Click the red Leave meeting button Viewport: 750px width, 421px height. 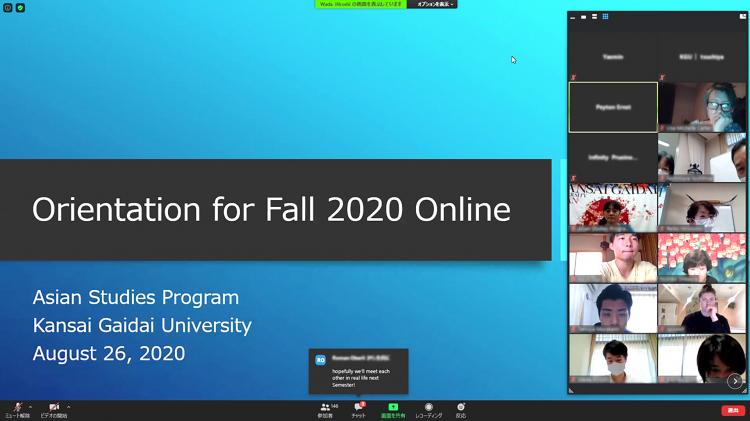coord(733,410)
